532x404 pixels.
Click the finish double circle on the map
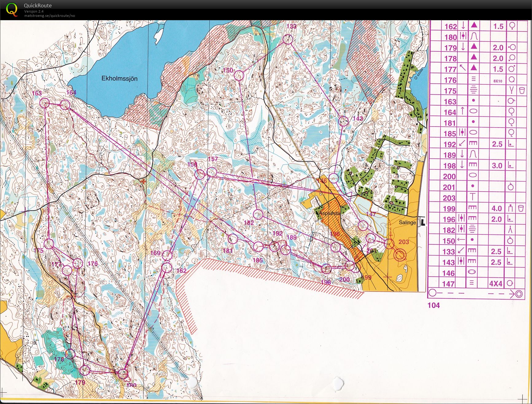[x=400, y=255]
